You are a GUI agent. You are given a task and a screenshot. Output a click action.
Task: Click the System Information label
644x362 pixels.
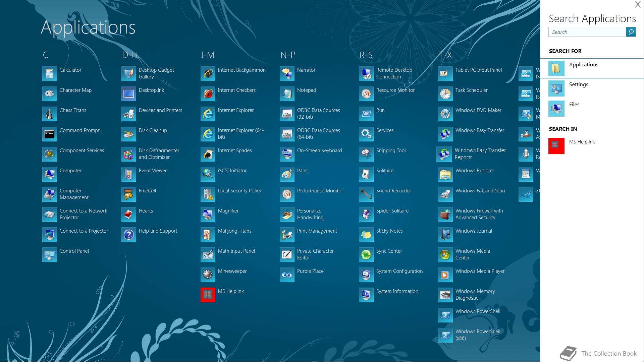click(x=397, y=291)
